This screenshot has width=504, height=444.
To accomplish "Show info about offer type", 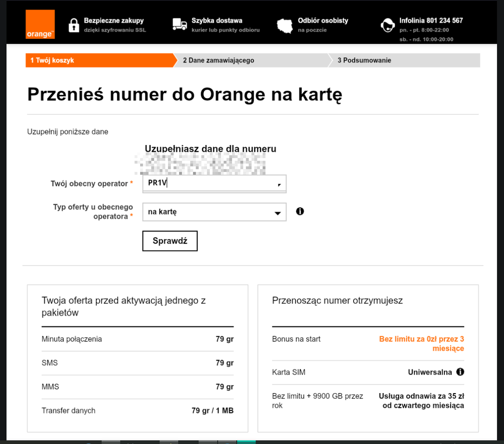I will click(x=300, y=211).
